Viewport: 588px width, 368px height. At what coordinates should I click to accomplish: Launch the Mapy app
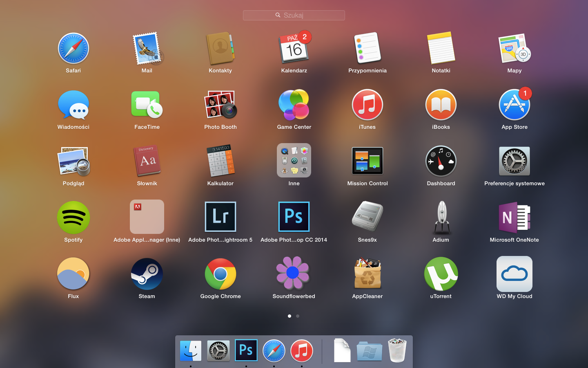[514, 49]
